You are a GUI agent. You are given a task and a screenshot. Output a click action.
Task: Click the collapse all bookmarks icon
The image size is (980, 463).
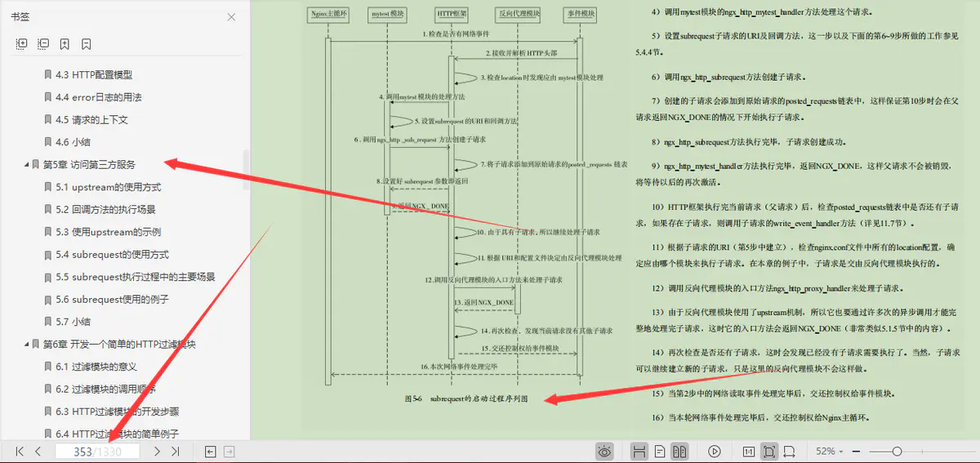[x=43, y=44]
